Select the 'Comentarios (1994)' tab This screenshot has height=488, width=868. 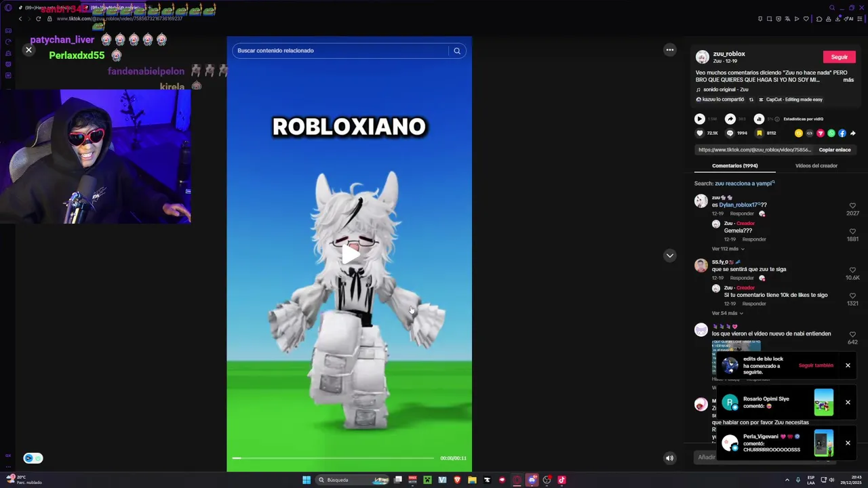(x=734, y=165)
